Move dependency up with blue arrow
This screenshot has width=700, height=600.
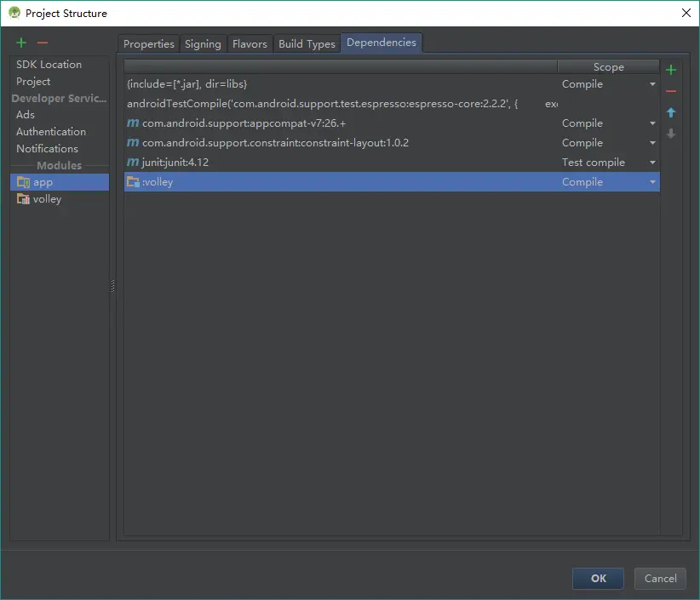(670, 112)
